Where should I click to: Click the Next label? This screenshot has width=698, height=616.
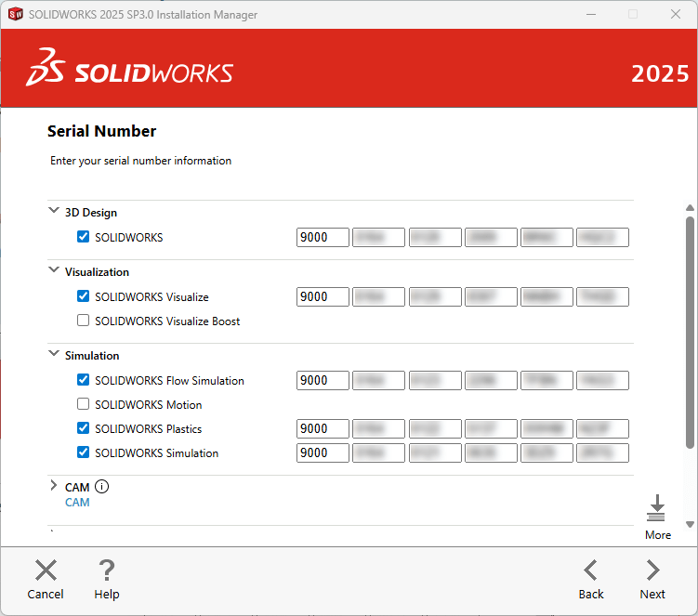coord(652,595)
